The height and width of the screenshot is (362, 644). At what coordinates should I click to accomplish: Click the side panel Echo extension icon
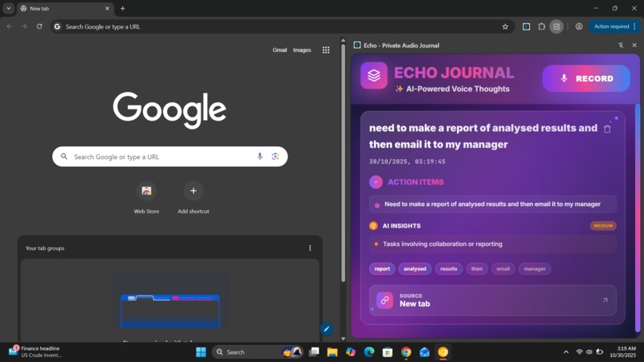pos(357,46)
